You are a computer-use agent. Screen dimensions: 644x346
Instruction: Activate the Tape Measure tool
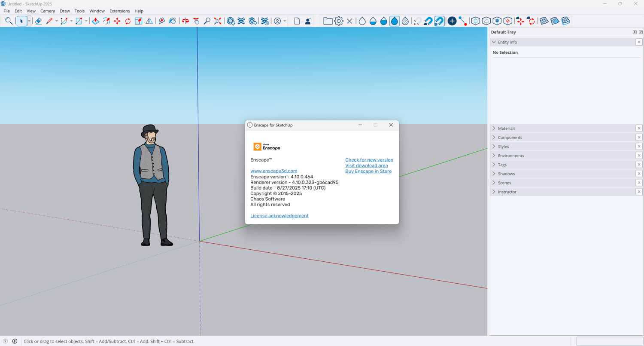pyautogui.click(x=162, y=21)
